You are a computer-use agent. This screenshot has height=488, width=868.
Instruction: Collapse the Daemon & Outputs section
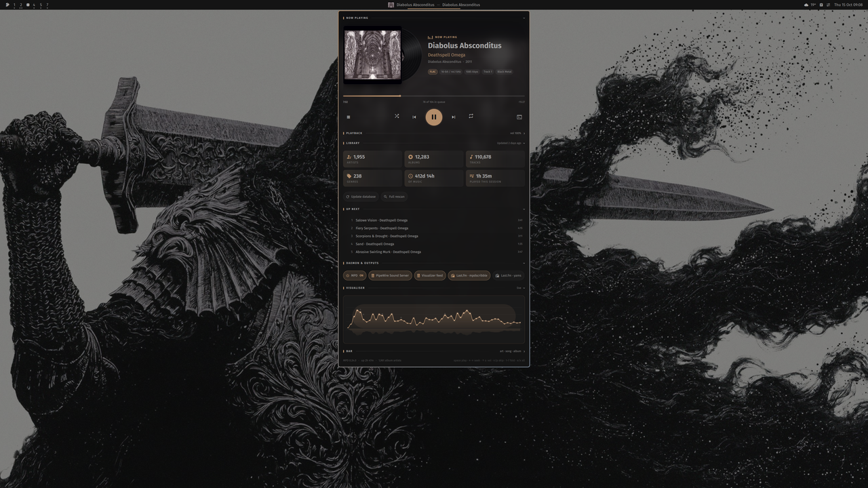[524, 263]
